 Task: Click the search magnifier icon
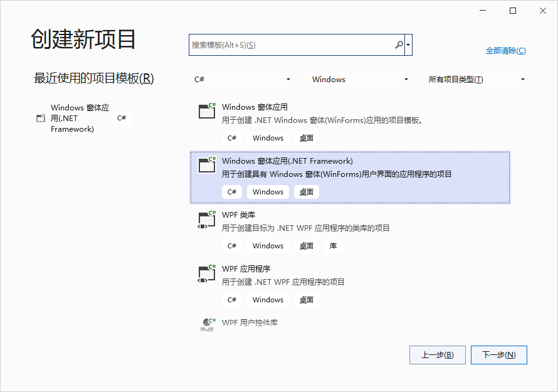399,45
